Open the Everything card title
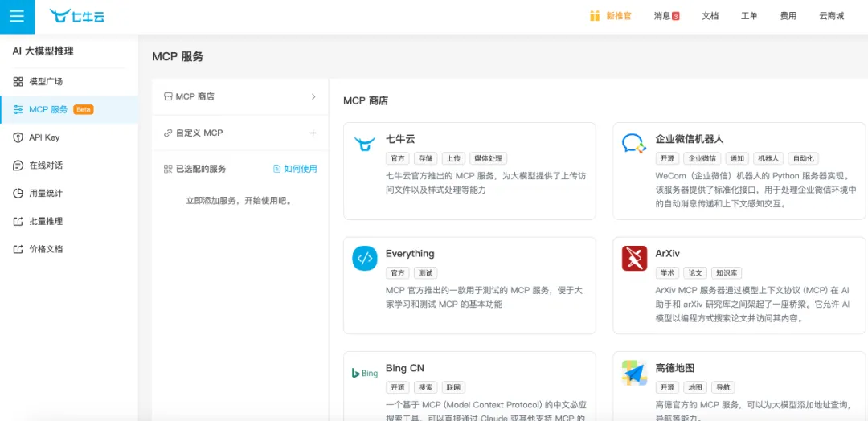The image size is (868, 421). tap(410, 254)
